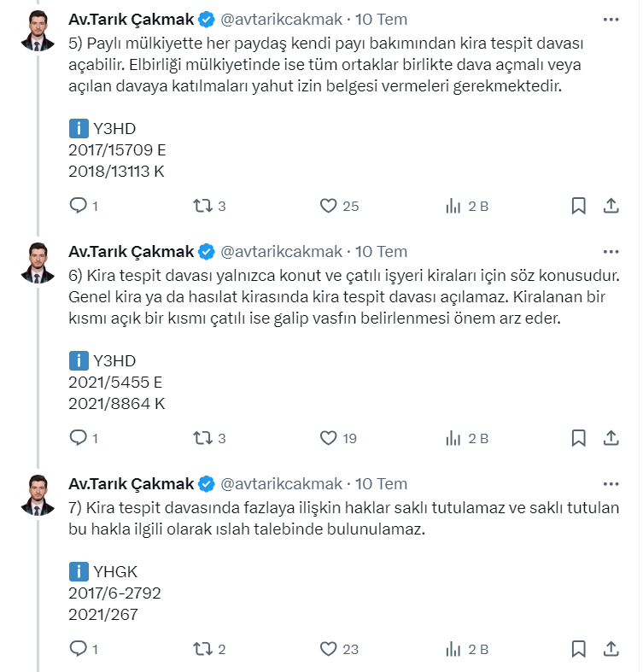Bookmark the first tweet about paydaş
Image resolution: width=643 pixels, height=672 pixels.
(578, 206)
